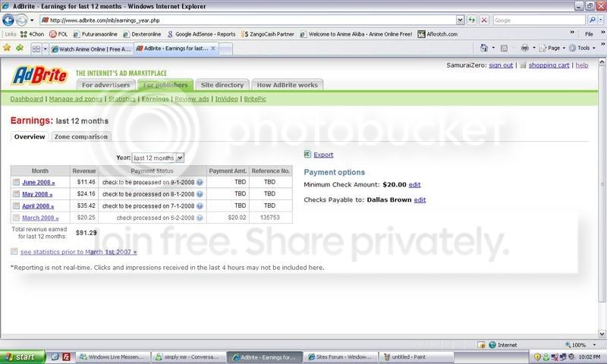Click the Print icon in command bar
This screenshot has height=364, width=607.
pos(524,48)
